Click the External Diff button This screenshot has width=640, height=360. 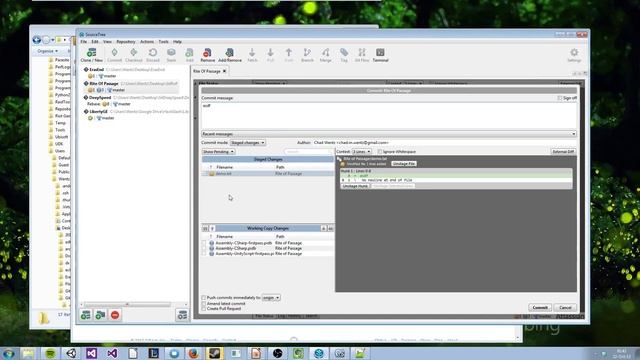click(x=563, y=151)
